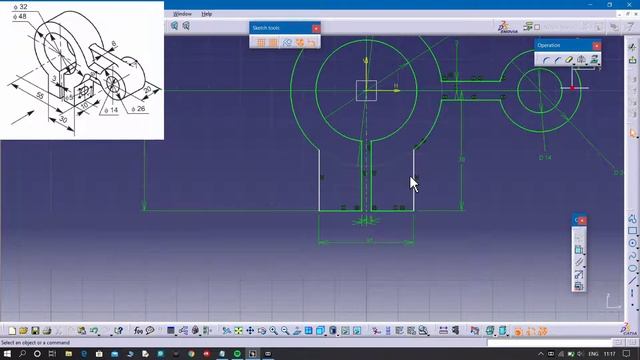Viewport: 640px width, 360px height.
Task: Click the Select arrow tool on right toolbar
Action: point(632,133)
